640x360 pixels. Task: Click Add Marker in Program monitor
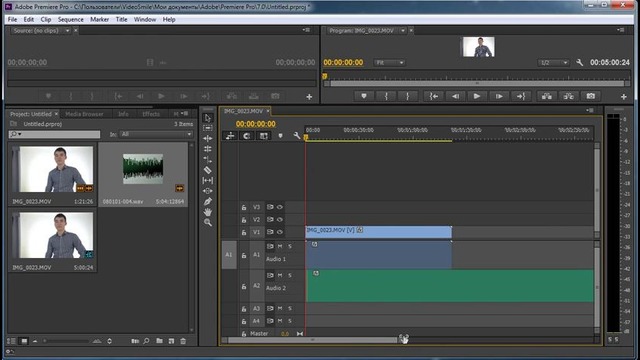pyautogui.click(x=364, y=96)
